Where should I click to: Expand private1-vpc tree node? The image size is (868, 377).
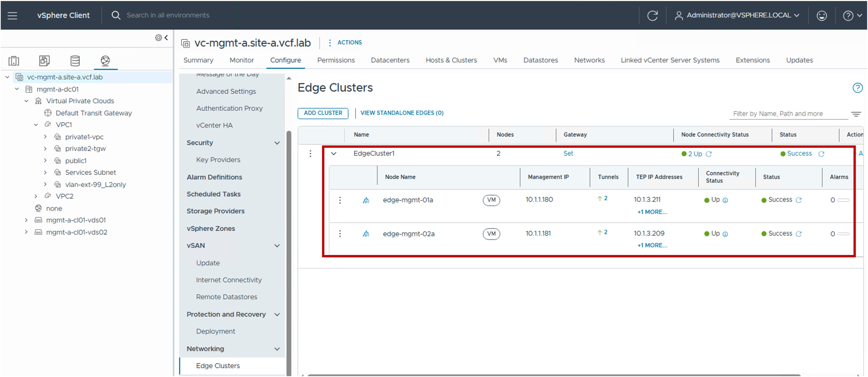tap(45, 137)
